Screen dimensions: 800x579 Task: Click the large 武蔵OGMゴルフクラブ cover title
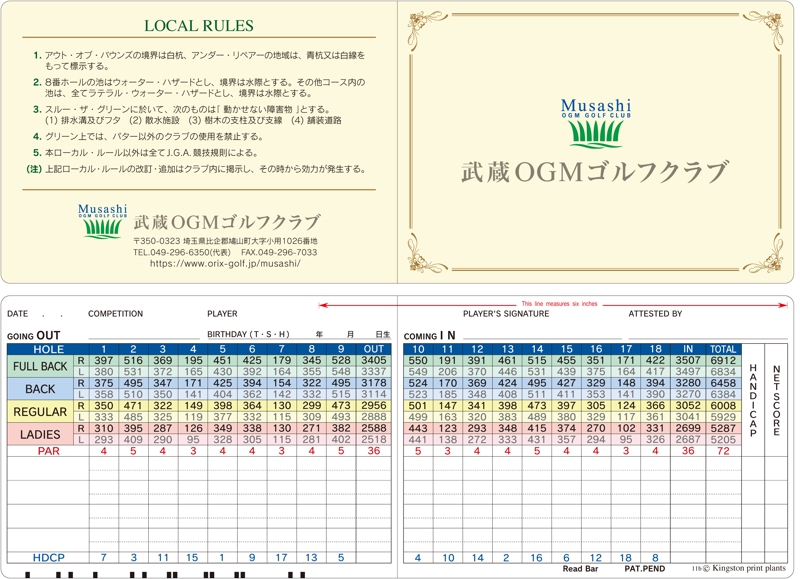point(594,172)
